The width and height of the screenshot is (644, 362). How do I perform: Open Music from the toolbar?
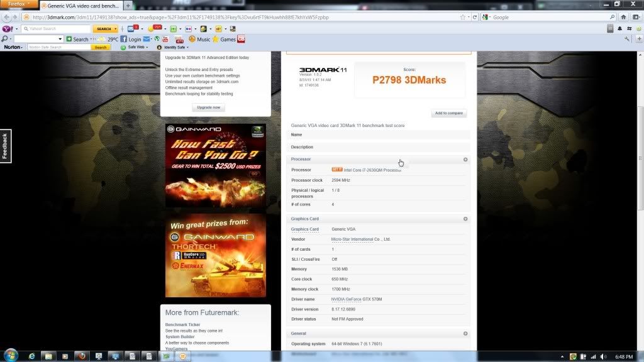tap(199, 39)
